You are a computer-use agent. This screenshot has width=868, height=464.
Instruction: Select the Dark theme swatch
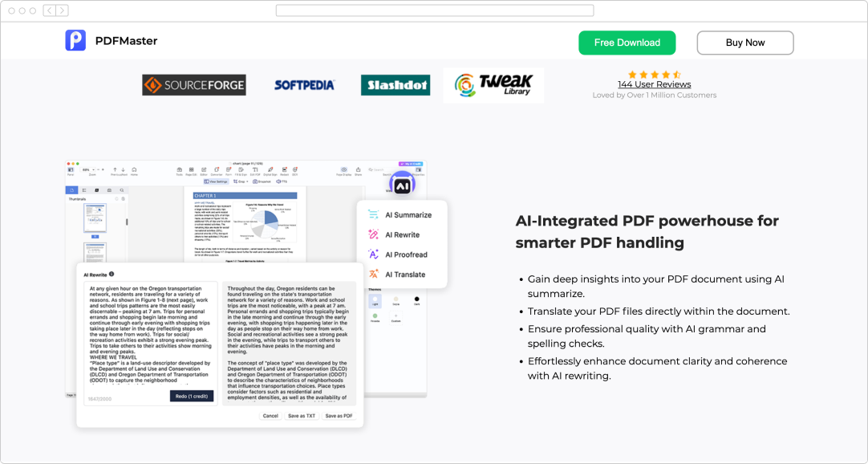pyautogui.click(x=416, y=299)
